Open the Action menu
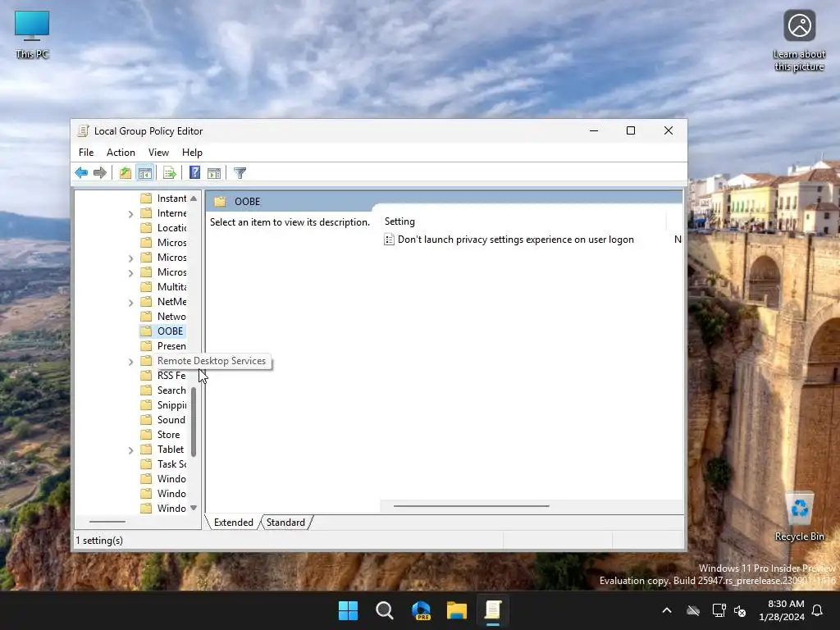Image resolution: width=840 pixels, height=630 pixels. (121, 152)
